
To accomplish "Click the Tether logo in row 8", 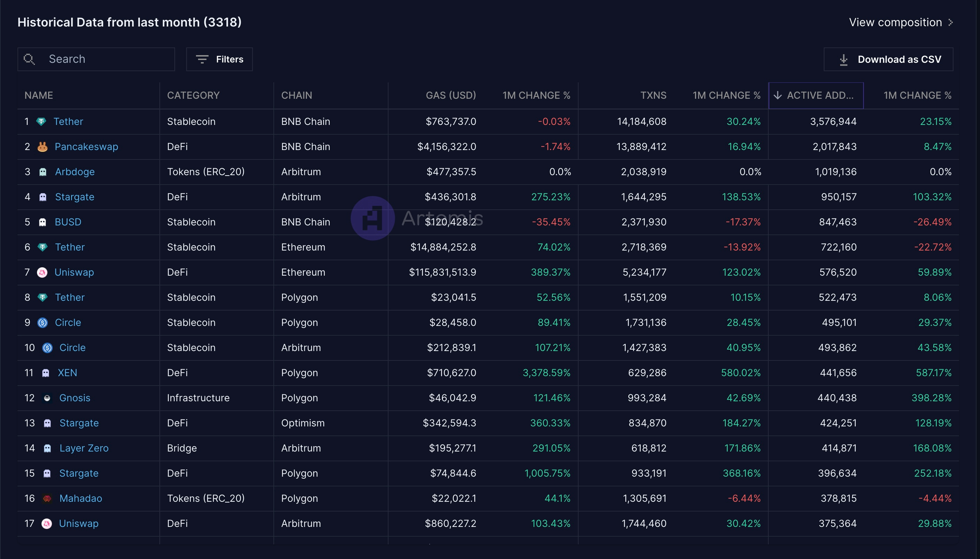I will pyautogui.click(x=42, y=298).
